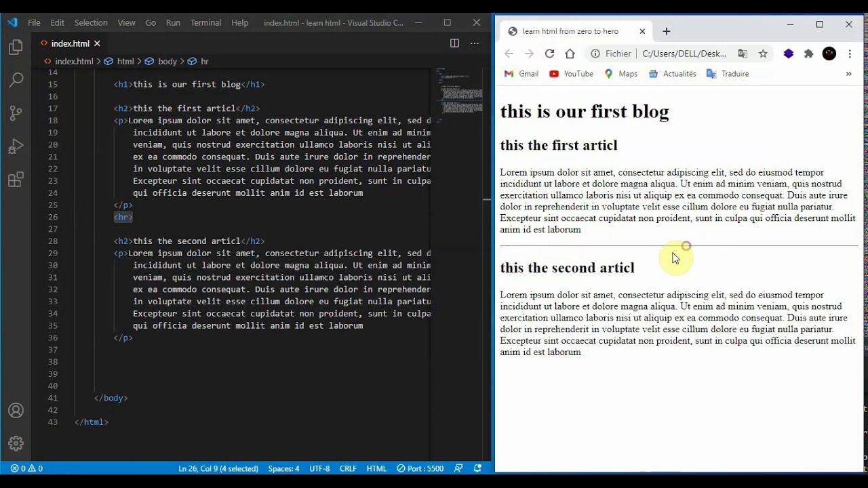Click the body breadcrumb item
Viewport: 868px width, 488px height.
161,61
